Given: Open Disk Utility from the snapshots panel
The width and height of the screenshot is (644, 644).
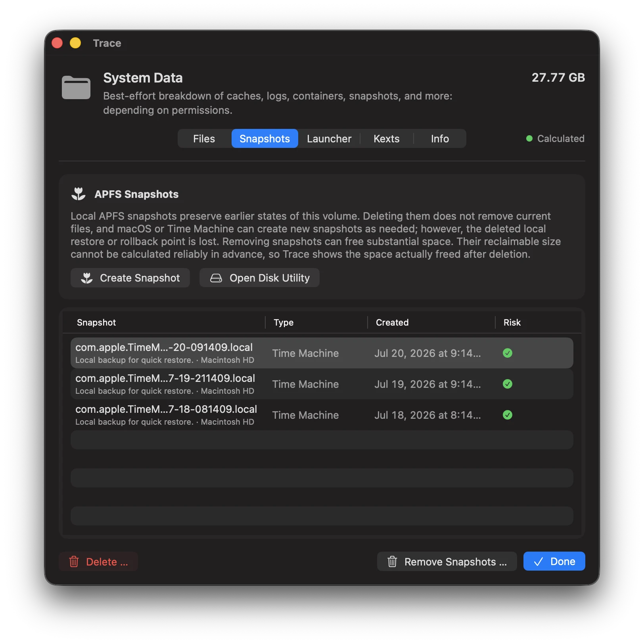Looking at the screenshot, I should point(259,278).
